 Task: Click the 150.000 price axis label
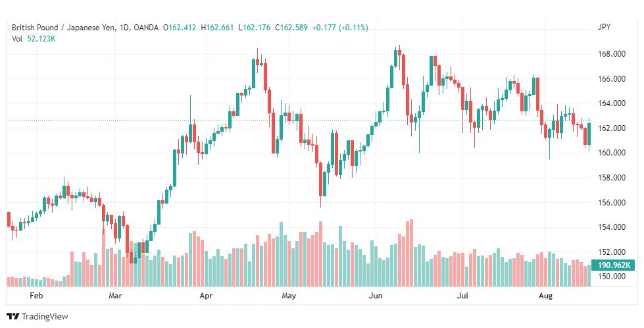[x=612, y=276]
